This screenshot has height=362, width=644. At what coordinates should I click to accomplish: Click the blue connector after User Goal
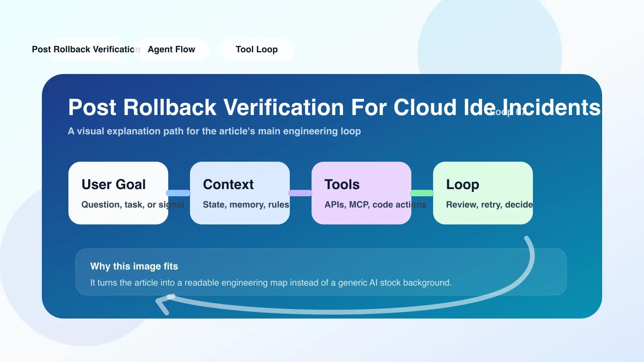click(179, 193)
